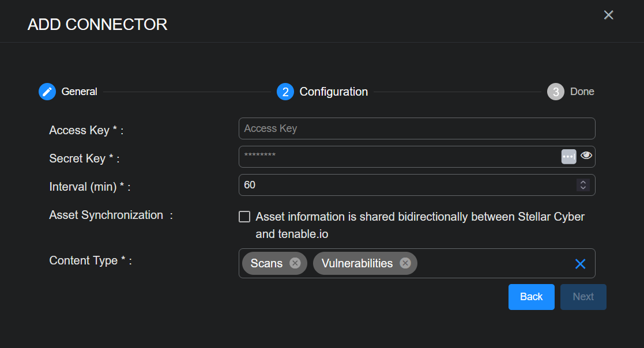
Task: Click the step 3 Done circle
Action: tap(555, 92)
